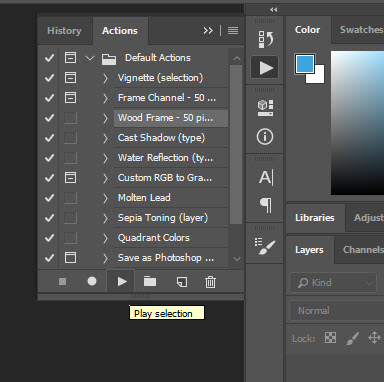Expand the Water Reflection action
This screenshot has width=384, height=382.
105,158
